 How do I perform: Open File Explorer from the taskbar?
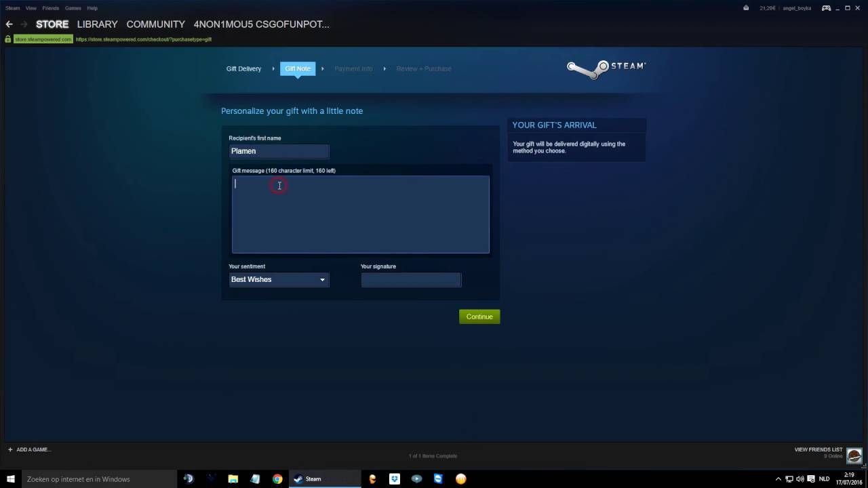233,479
